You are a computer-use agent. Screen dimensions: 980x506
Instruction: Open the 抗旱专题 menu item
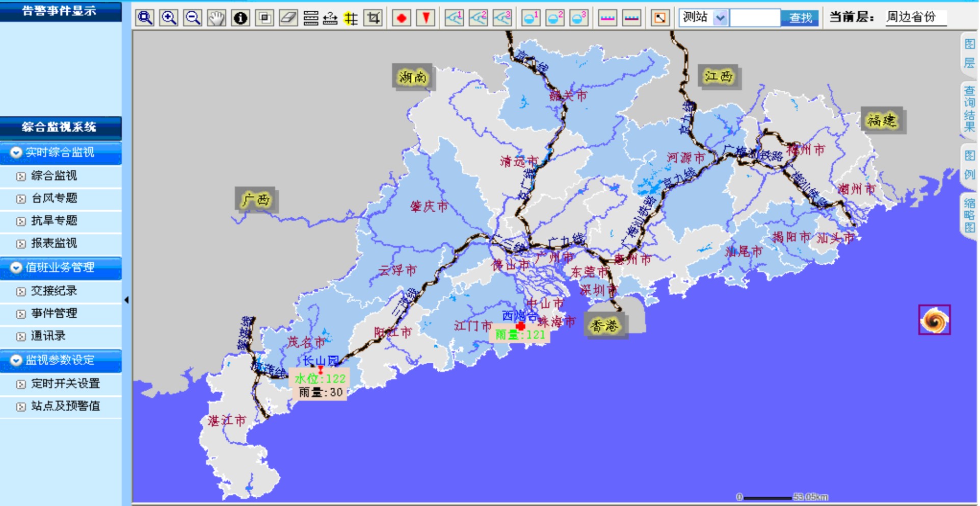click(x=54, y=220)
